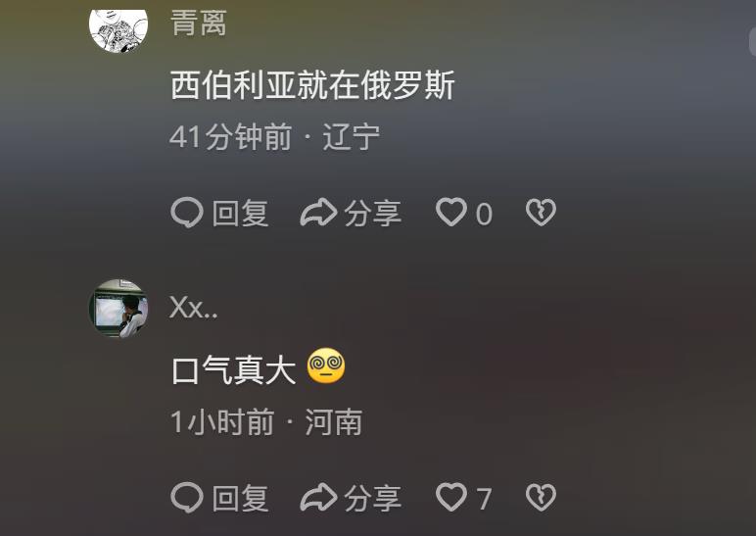Dislike 青离's comment with broken heart
This screenshot has height=536, width=756.
click(x=541, y=213)
